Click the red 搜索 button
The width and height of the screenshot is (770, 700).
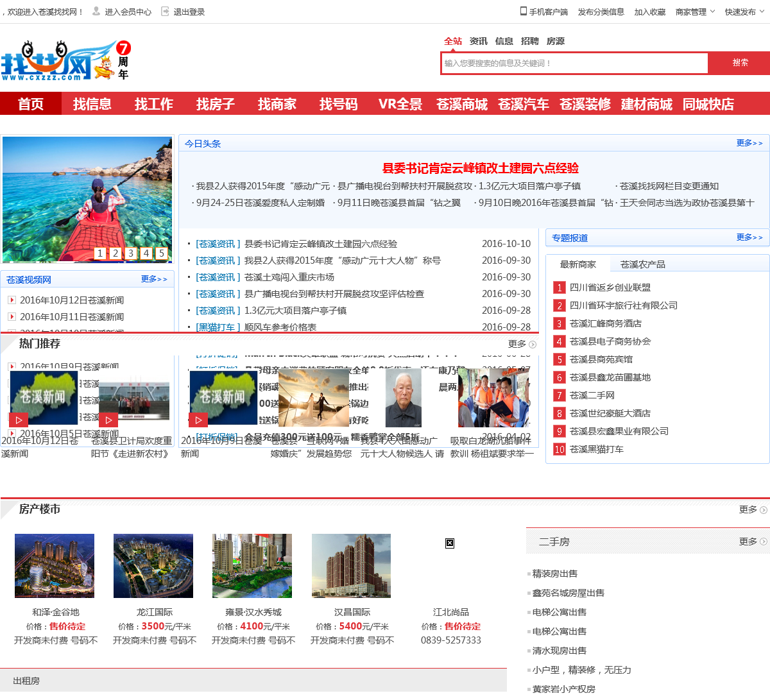tap(740, 63)
